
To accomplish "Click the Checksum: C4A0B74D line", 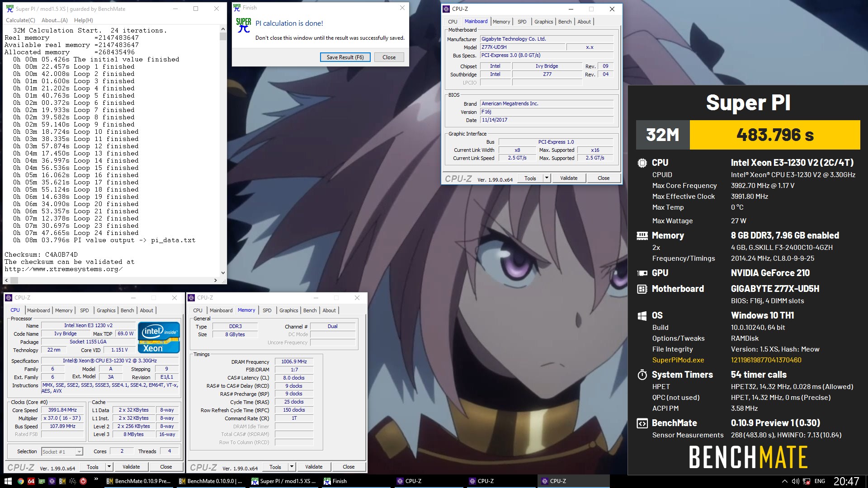I will [41, 254].
